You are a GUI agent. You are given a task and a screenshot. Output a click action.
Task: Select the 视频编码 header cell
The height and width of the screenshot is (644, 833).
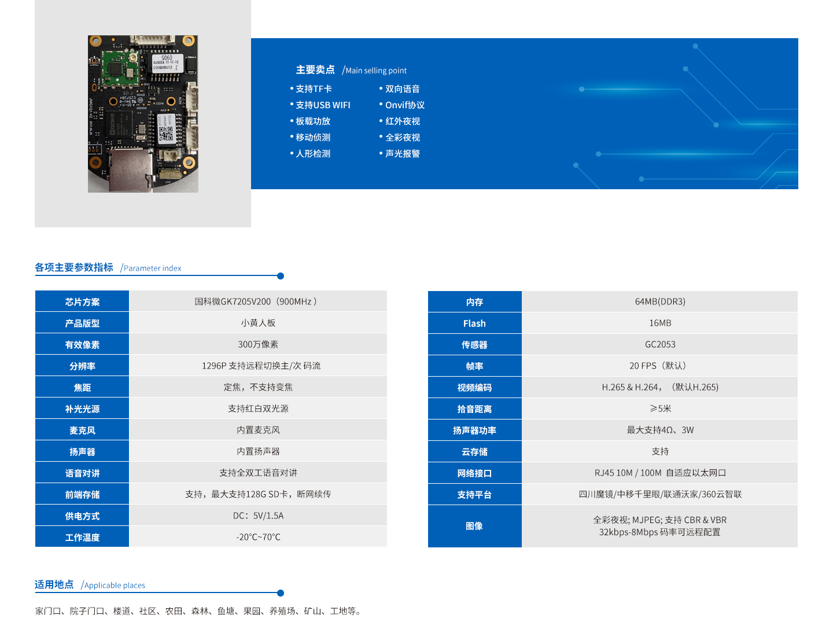[x=474, y=388]
